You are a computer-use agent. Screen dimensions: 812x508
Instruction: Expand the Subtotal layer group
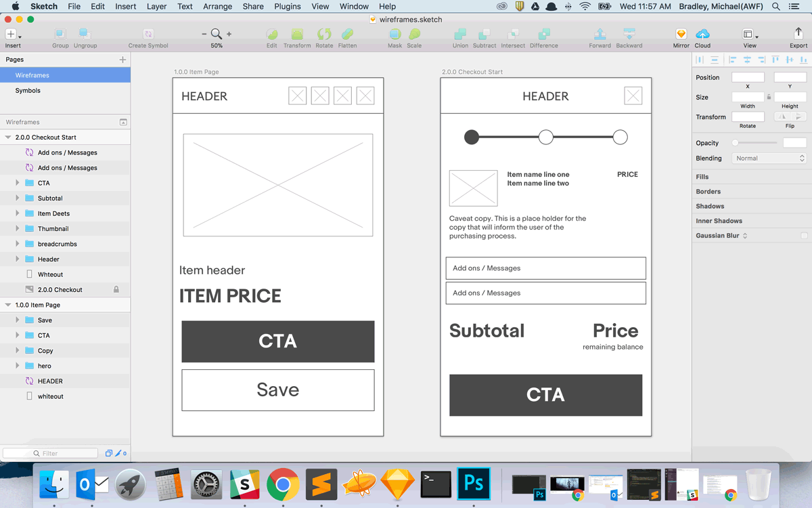18,198
